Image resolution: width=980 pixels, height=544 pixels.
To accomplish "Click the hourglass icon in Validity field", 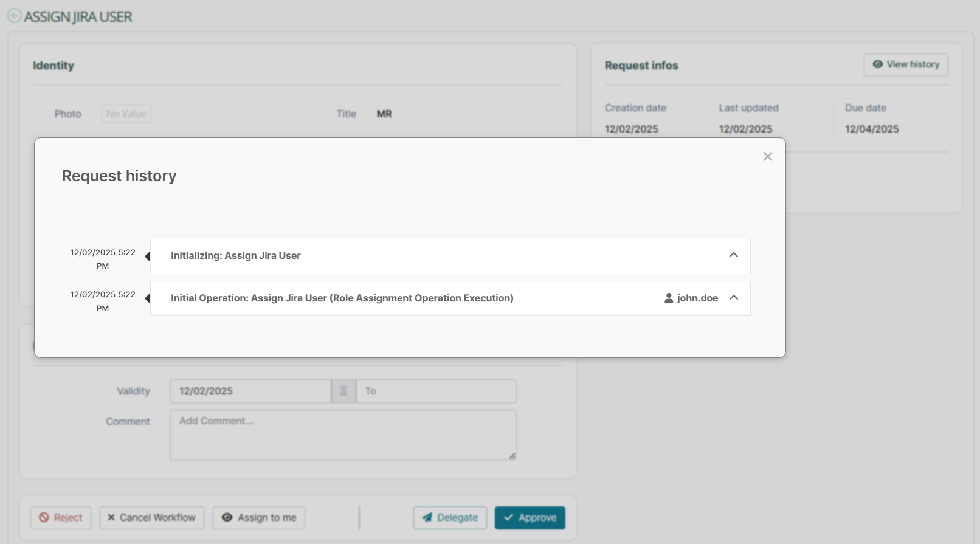I will click(x=343, y=391).
